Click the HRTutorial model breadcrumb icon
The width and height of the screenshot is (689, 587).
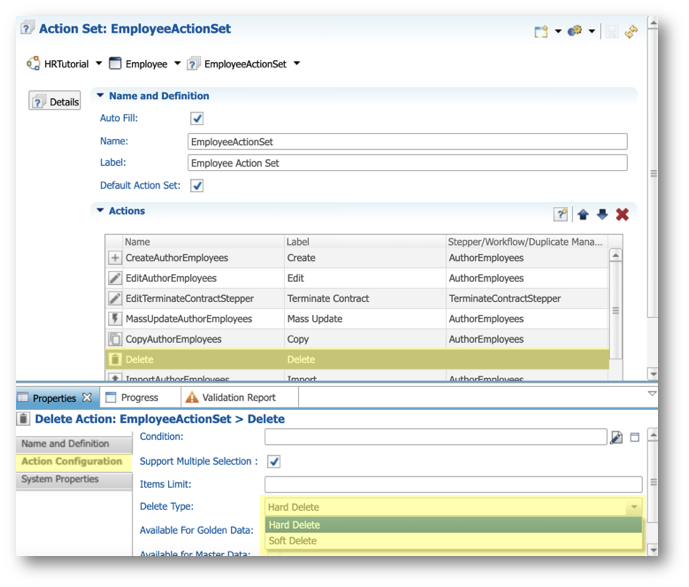[33, 63]
